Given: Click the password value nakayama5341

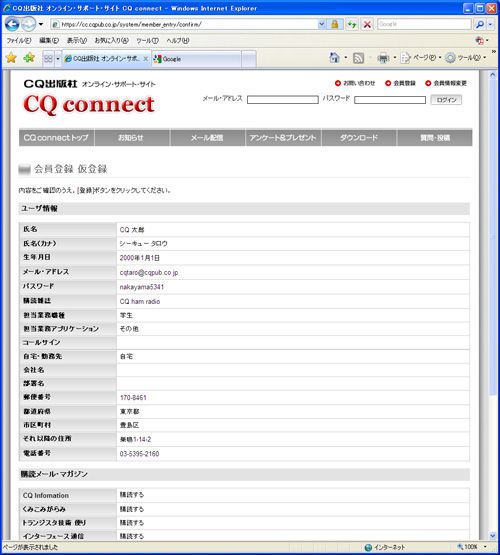Looking at the screenshot, I should (x=142, y=287).
